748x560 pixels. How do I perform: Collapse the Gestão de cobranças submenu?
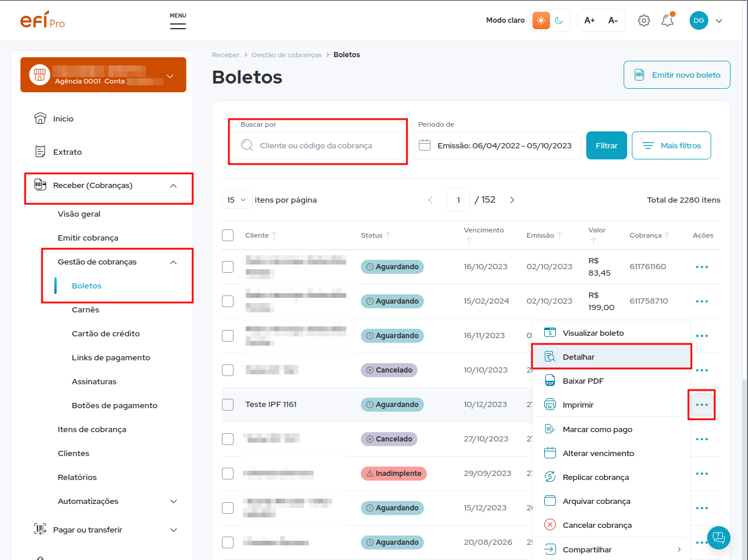pos(173,262)
